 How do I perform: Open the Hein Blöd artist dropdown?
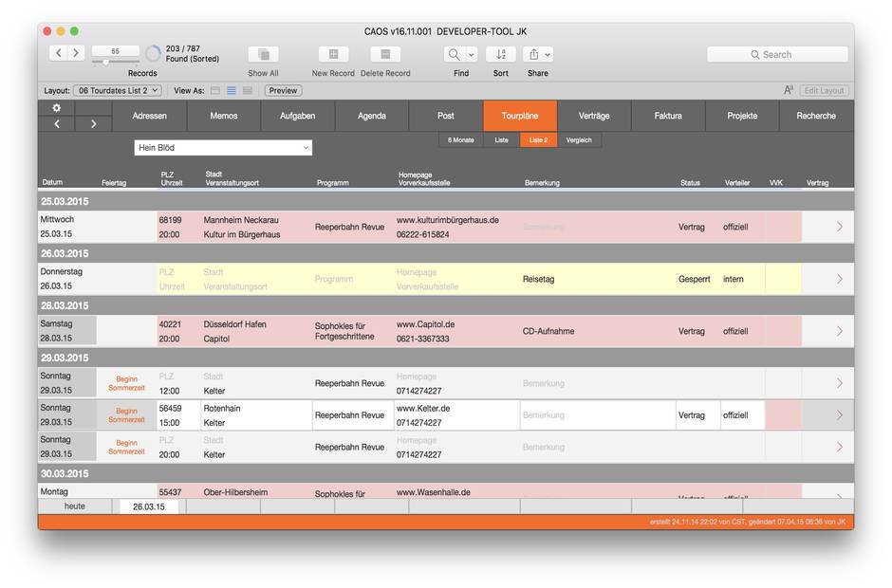point(223,148)
